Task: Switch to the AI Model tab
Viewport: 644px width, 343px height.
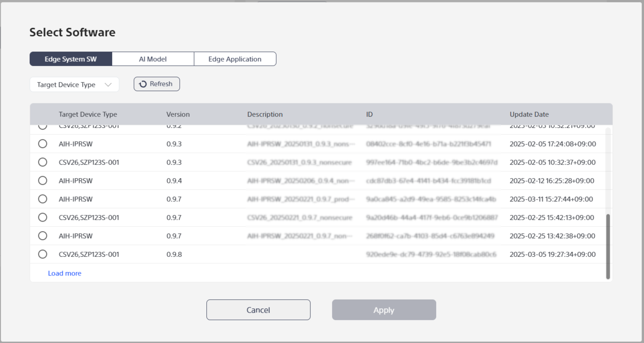Action: point(153,59)
